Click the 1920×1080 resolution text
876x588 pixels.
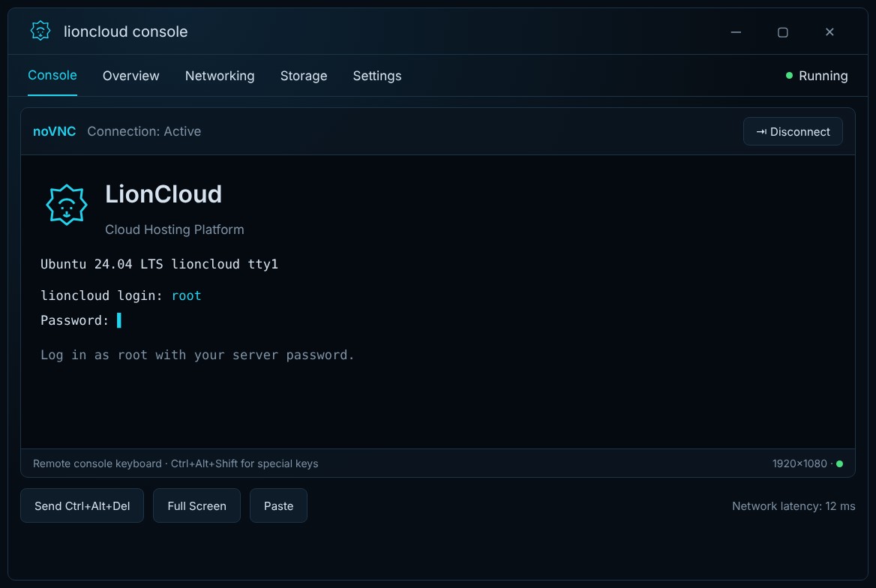pos(799,463)
